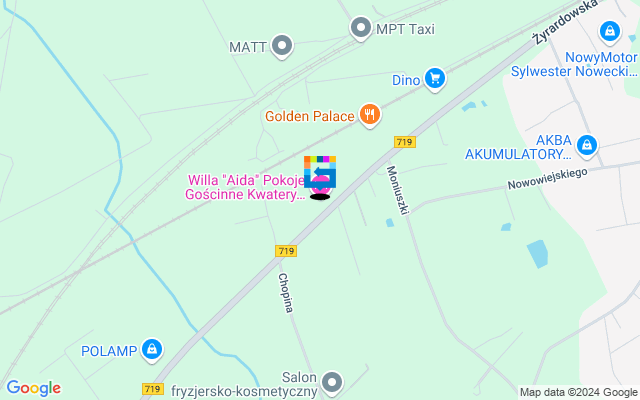Click the Willa "Aida" Pokoje Gościnne label
640x400 pixels.
pos(245,187)
